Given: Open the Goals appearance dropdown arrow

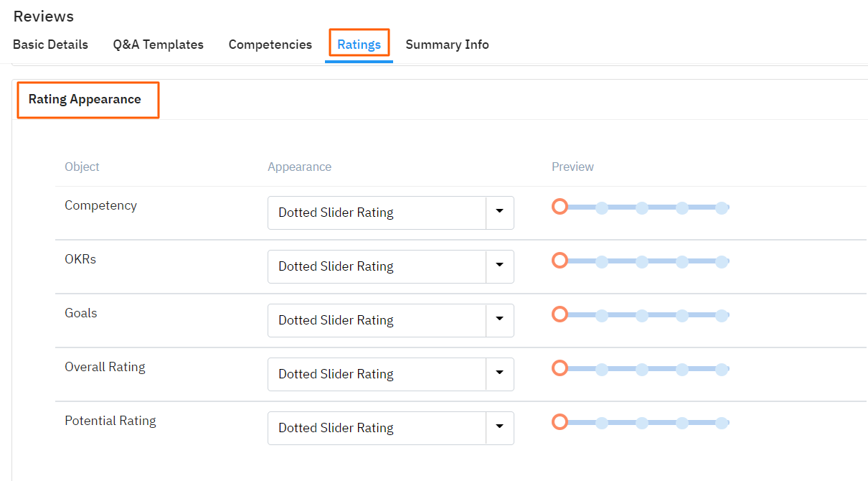Looking at the screenshot, I should click(x=499, y=320).
